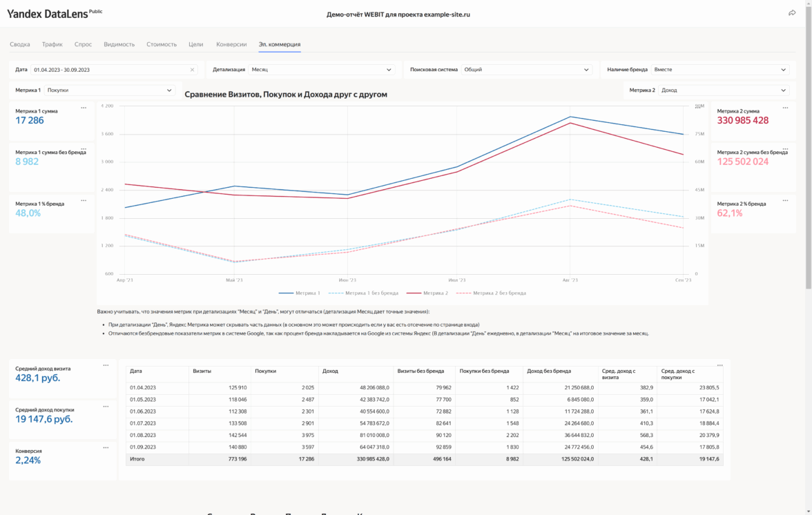The image size is (812, 515).
Task: Clear the date range with X icon
Action: (192, 70)
